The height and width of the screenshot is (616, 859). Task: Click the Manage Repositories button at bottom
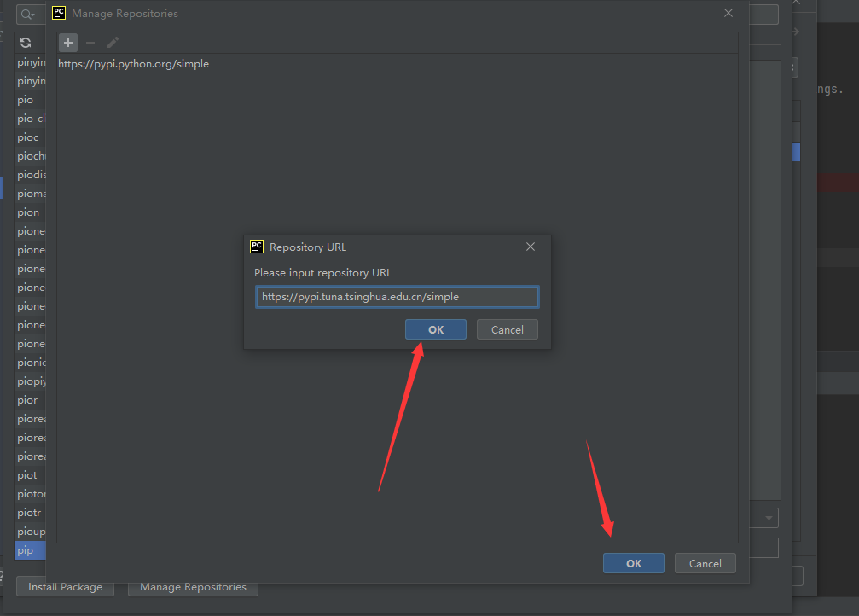click(193, 587)
